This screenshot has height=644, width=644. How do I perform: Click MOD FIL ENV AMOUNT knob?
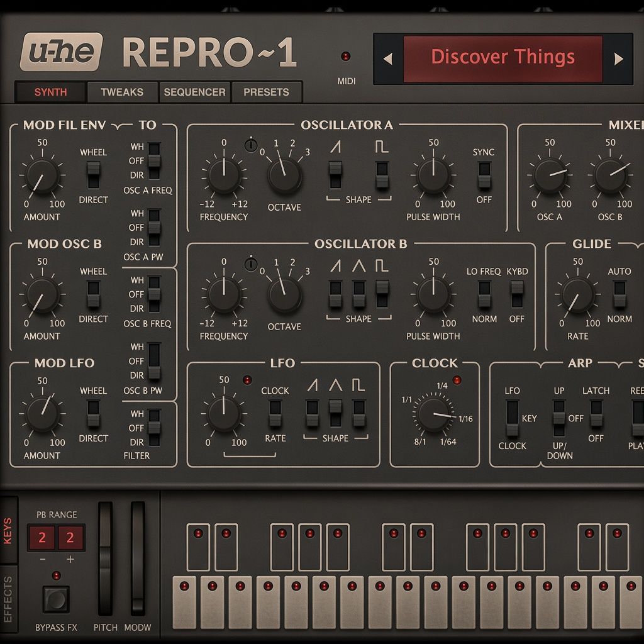(x=42, y=176)
